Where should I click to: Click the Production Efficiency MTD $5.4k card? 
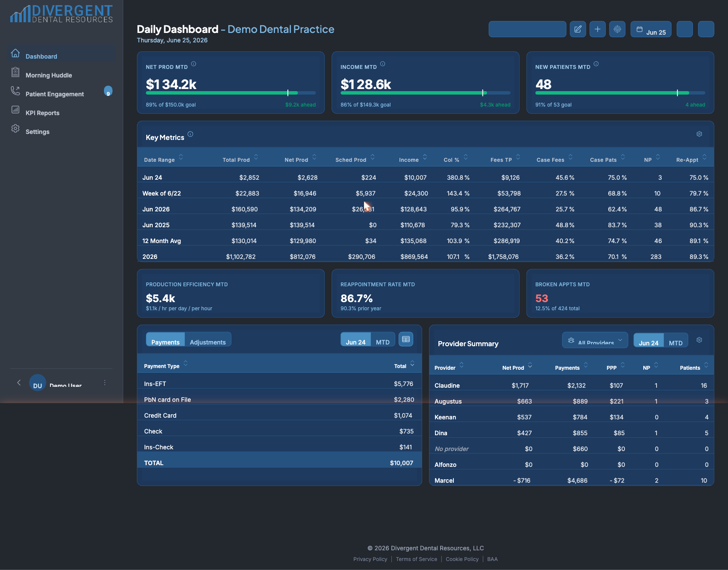231,294
